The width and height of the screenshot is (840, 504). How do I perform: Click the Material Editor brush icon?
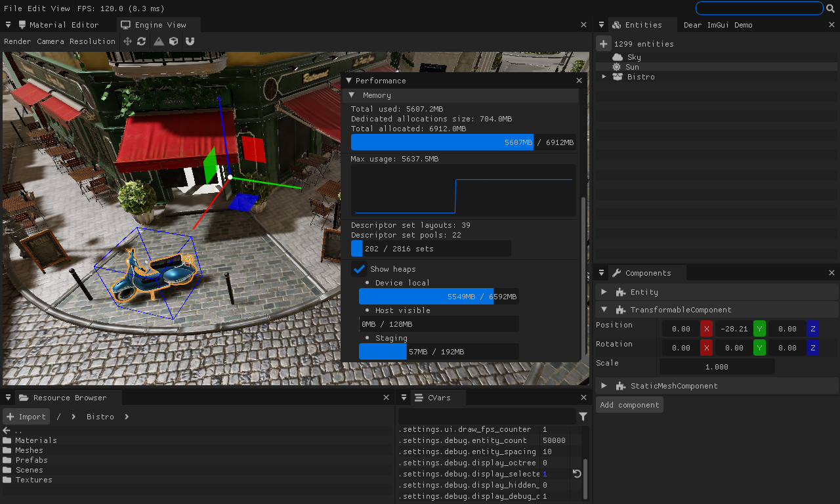22,25
